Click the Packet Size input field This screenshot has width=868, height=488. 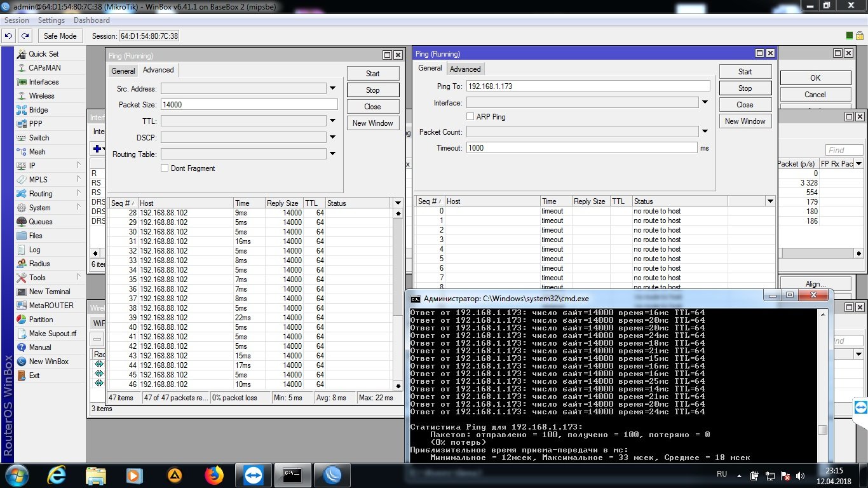point(249,105)
